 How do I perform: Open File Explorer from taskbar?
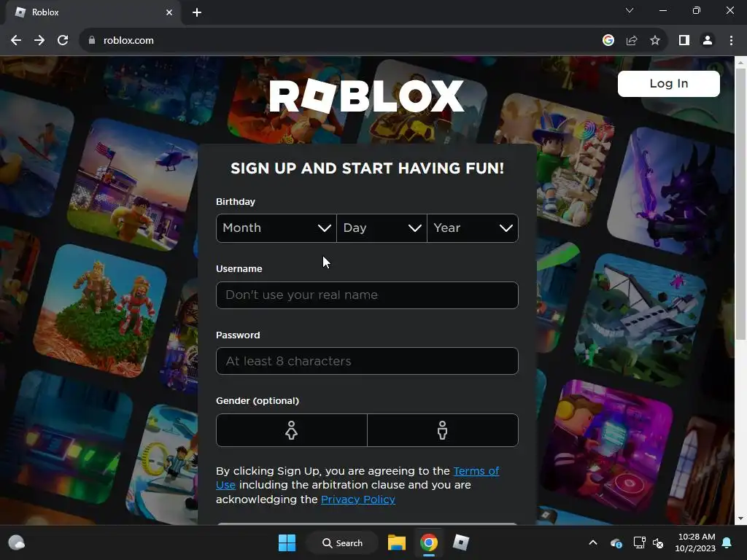tap(396, 542)
